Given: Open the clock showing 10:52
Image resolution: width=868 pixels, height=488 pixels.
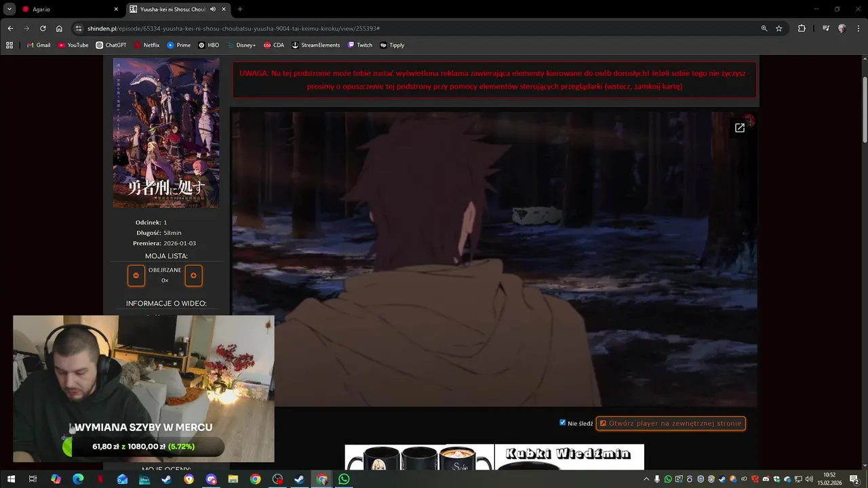Looking at the screenshot, I should point(829,479).
